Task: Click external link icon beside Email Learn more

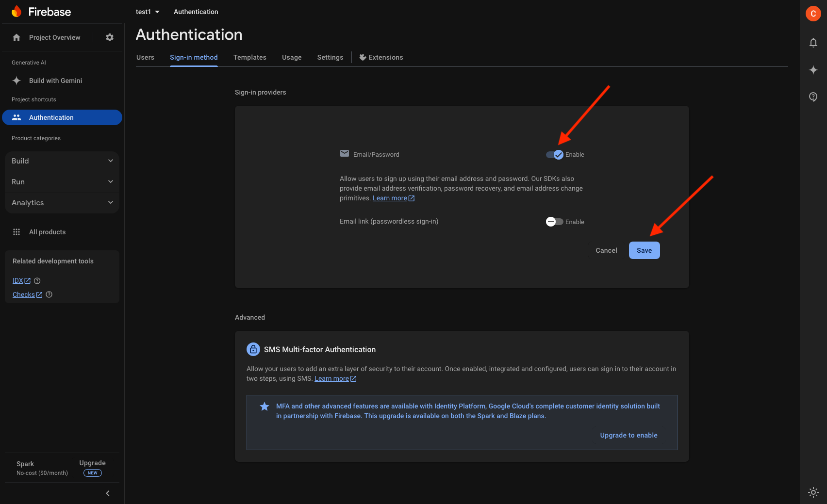Action: (x=412, y=198)
